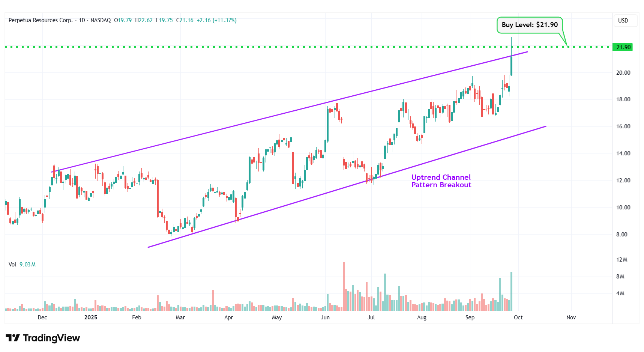Open the USD currency selector
This screenshot has height=352, width=644.
(x=623, y=21)
